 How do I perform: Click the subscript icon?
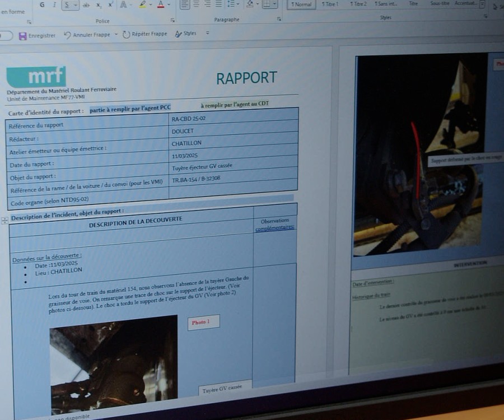pyautogui.click(x=99, y=4)
